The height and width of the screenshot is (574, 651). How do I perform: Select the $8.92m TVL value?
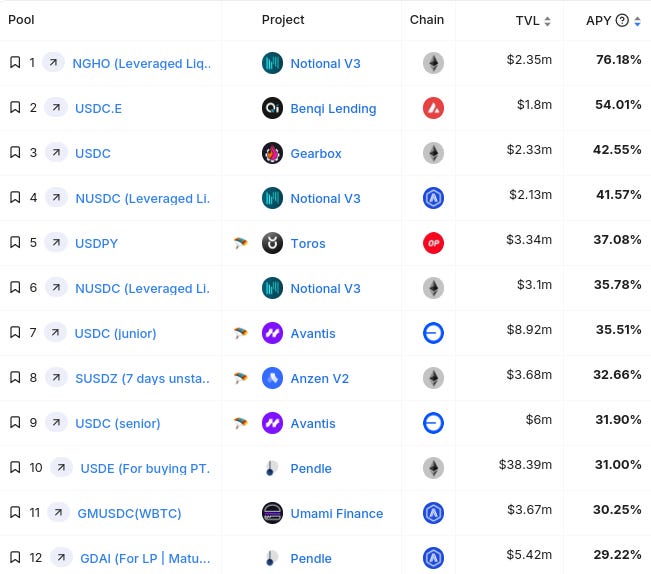click(x=529, y=330)
